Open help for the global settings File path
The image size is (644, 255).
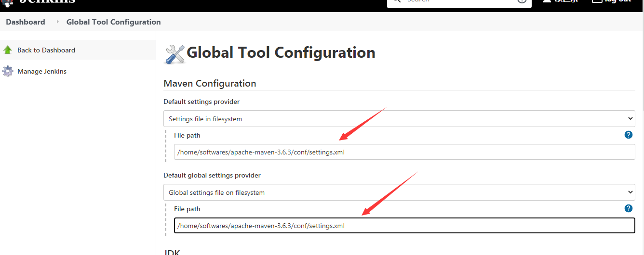point(629,208)
